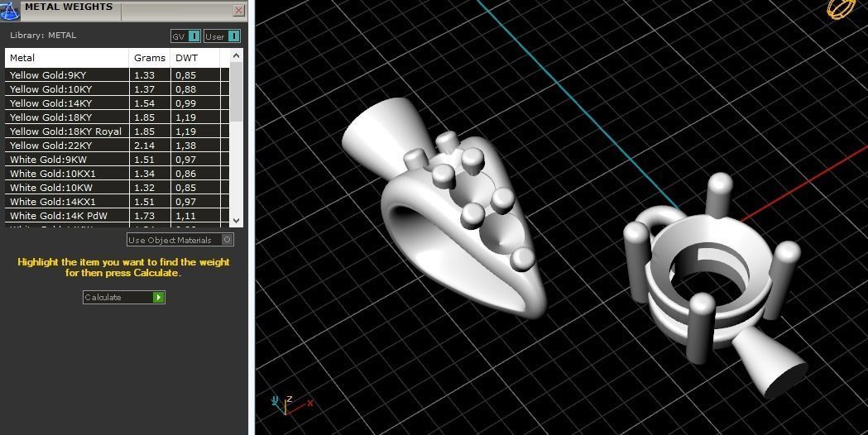This screenshot has height=435, width=868.
Task: Click the 0,88 DWT value
Action: [x=186, y=89]
